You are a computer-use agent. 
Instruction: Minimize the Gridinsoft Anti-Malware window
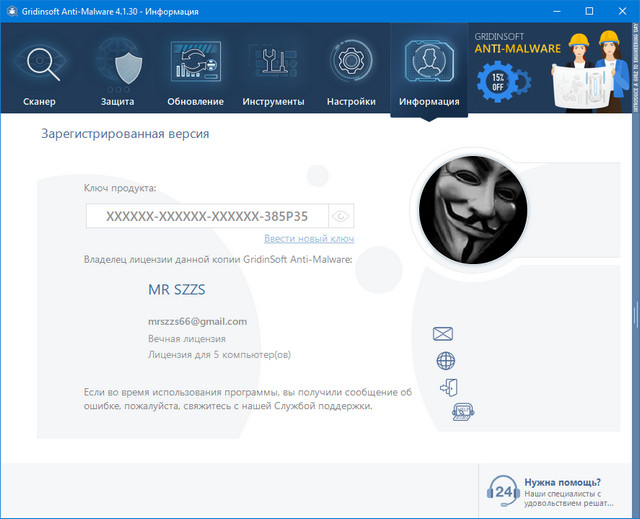pyautogui.click(x=525, y=11)
